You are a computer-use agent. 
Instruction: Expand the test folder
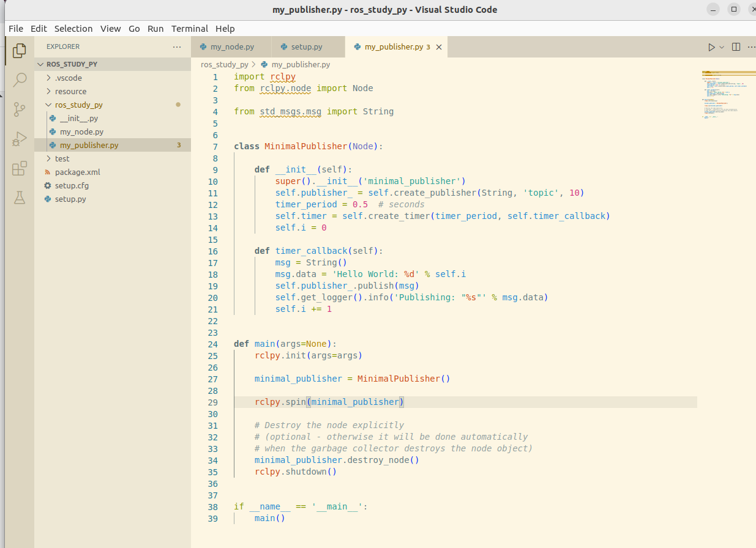(x=113, y=158)
